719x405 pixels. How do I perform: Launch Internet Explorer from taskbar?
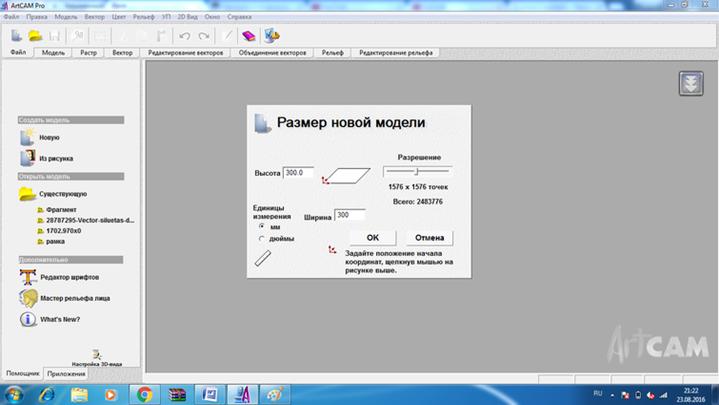(47, 394)
